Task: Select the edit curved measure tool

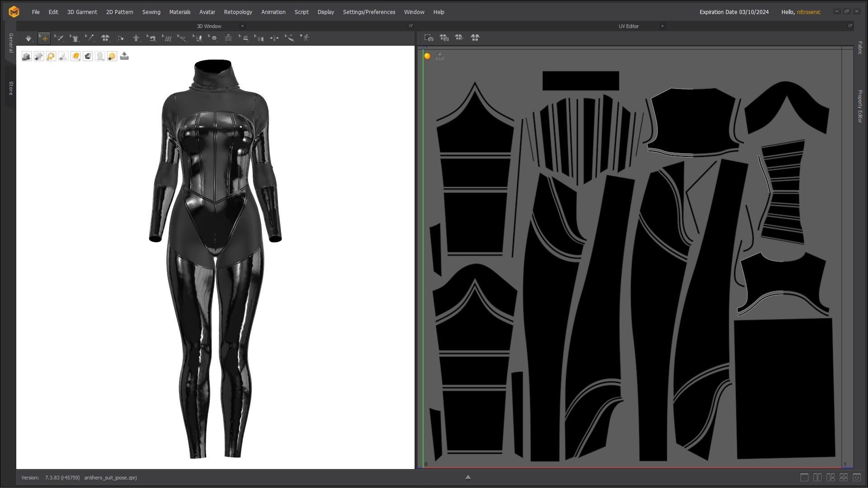Action: click(x=290, y=38)
